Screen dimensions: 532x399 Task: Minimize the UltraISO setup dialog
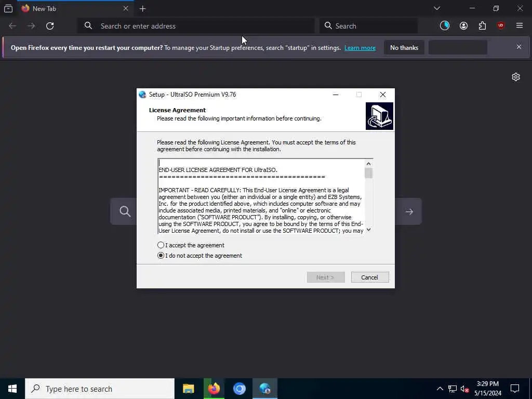[336, 95]
